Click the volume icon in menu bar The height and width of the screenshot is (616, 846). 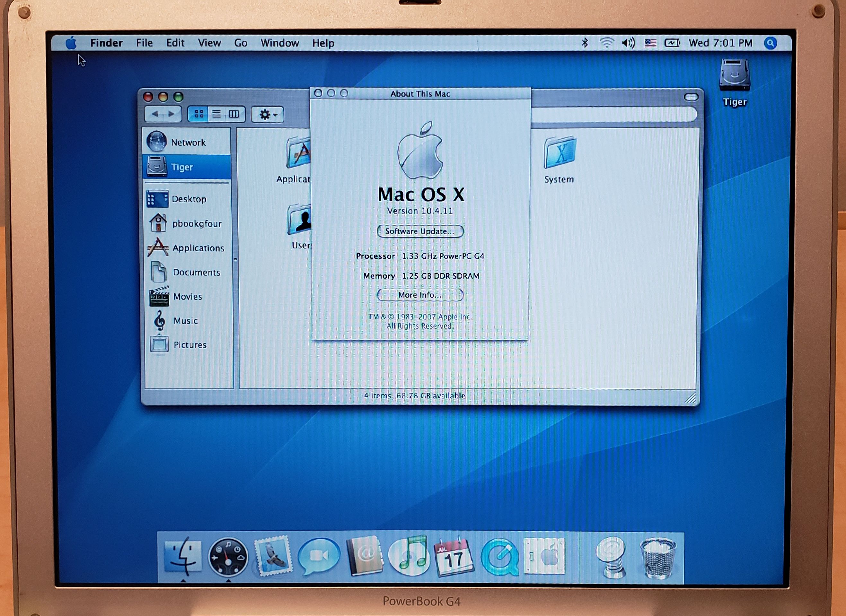tap(629, 43)
